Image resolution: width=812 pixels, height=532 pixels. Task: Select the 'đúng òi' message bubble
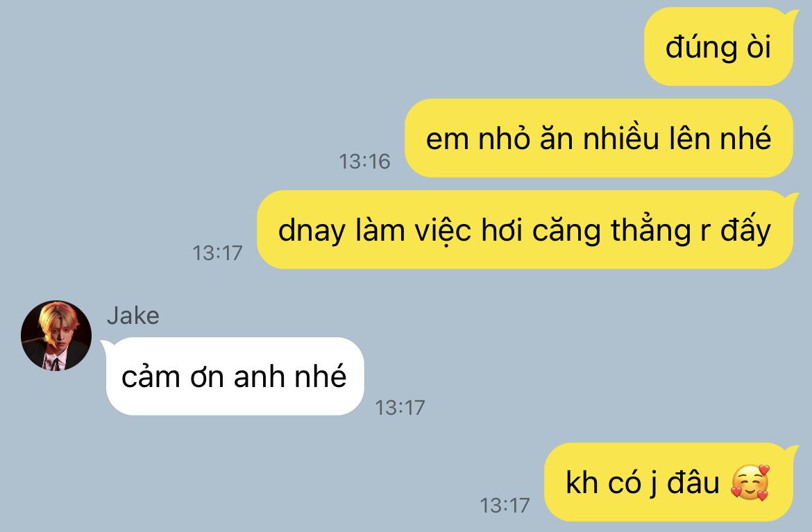(x=719, y=46)
